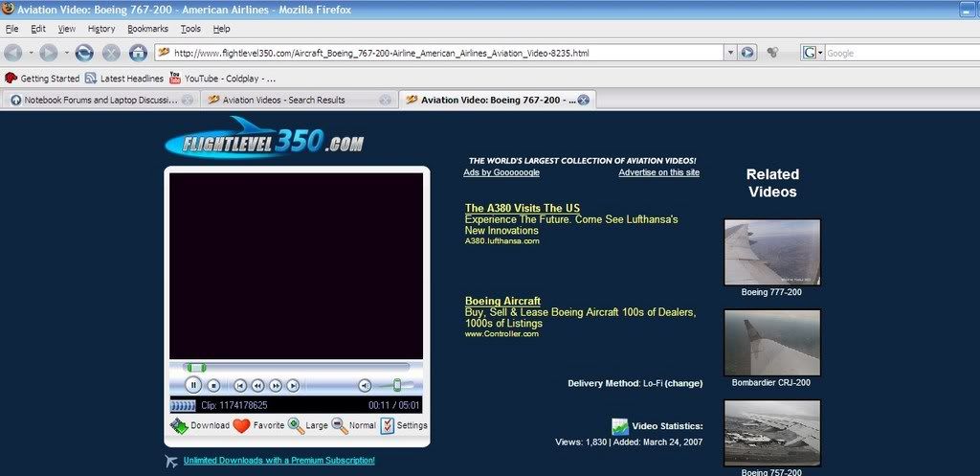980x476 pixels.
Task: Open Unlimited Downloads Premium Subscription link
Action: pos(278,461)
